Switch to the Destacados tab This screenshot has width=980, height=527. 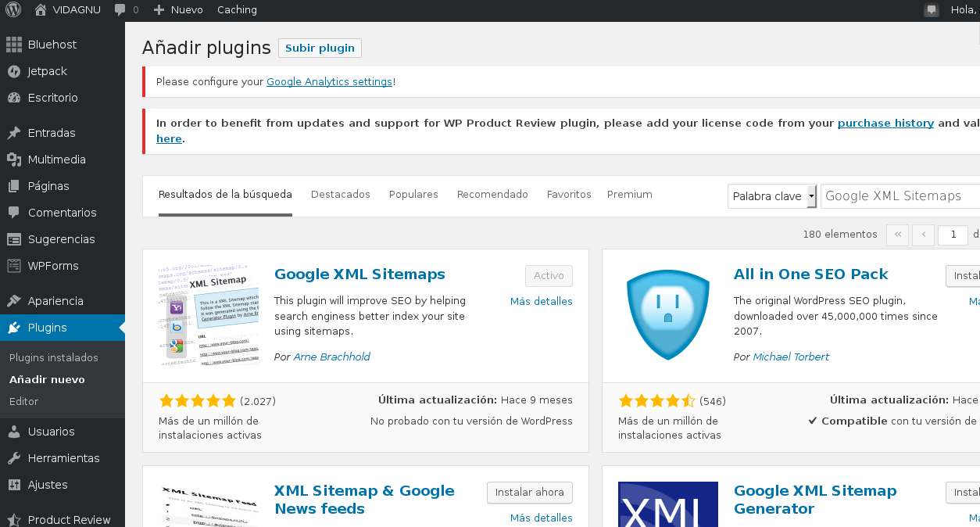pos(341,195)
